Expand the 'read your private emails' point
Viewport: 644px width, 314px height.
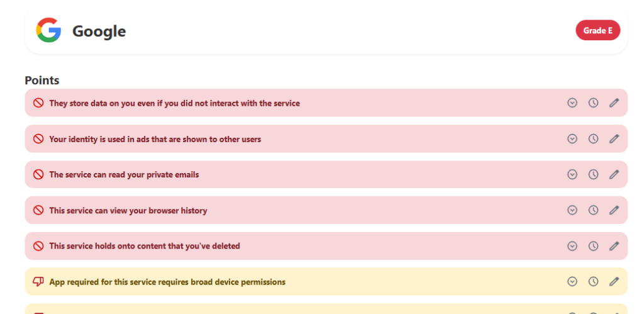pyautogui.click(x=572, y=174)
